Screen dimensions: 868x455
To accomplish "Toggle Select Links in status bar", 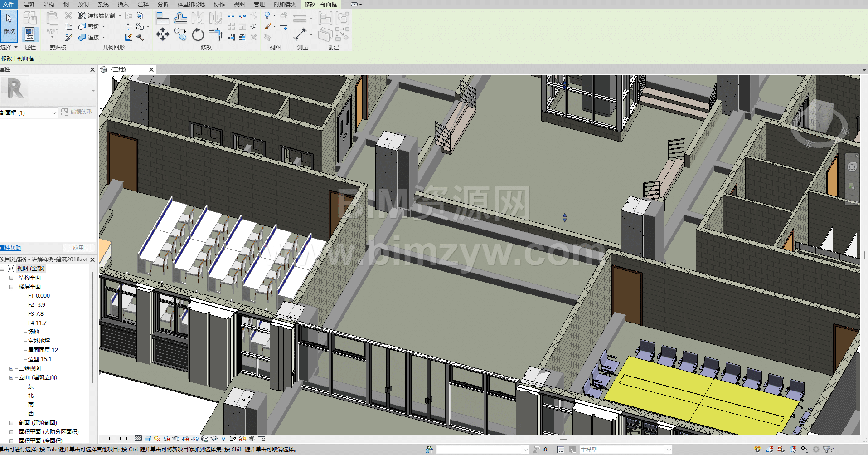I will pyautogui.click(x=757, y=450).
